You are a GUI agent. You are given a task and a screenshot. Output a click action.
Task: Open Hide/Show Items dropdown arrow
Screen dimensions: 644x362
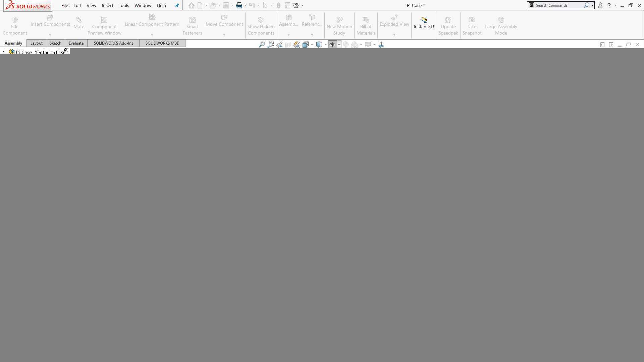click(339, 45)
